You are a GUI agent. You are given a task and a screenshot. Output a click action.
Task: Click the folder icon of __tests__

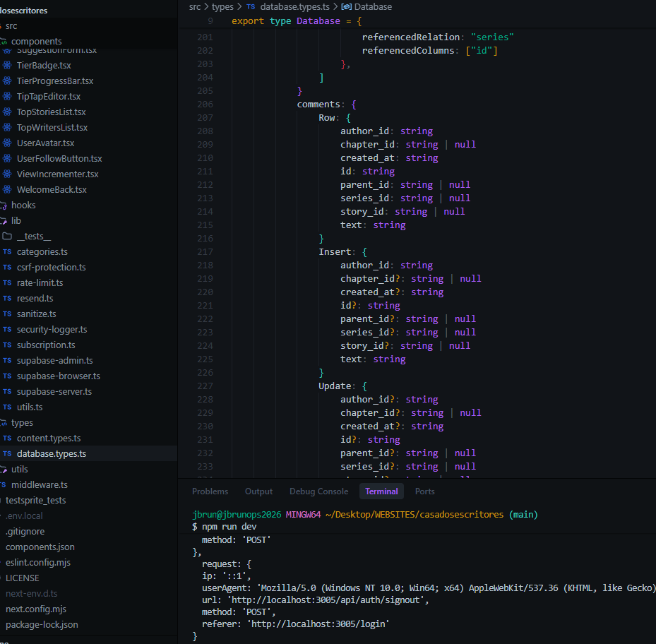pyautogui.click(x=7, y=237)
